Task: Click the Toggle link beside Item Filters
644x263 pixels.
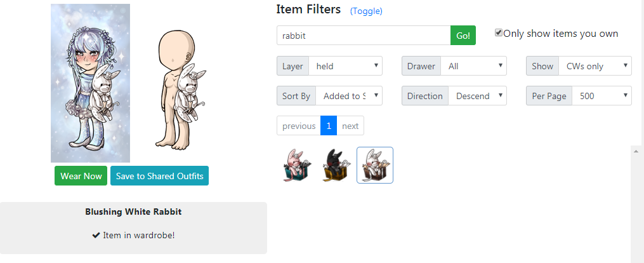Action: (x=366, y=11)
